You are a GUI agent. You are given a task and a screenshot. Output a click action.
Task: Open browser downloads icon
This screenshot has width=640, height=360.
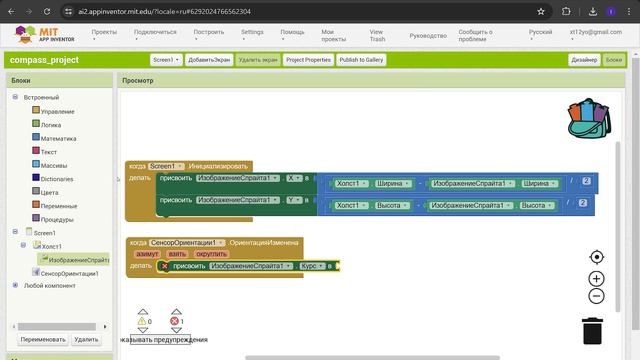(x=593, y=11)
